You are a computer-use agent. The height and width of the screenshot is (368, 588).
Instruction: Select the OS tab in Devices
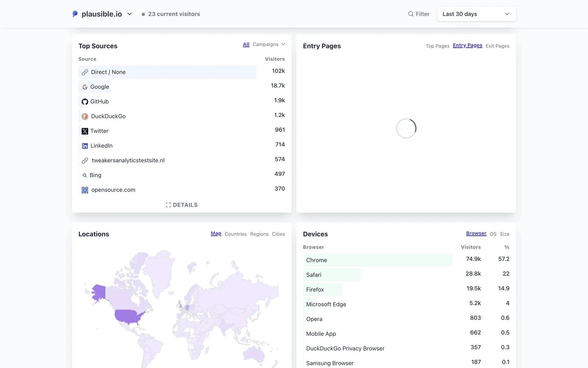click(493, 234)
